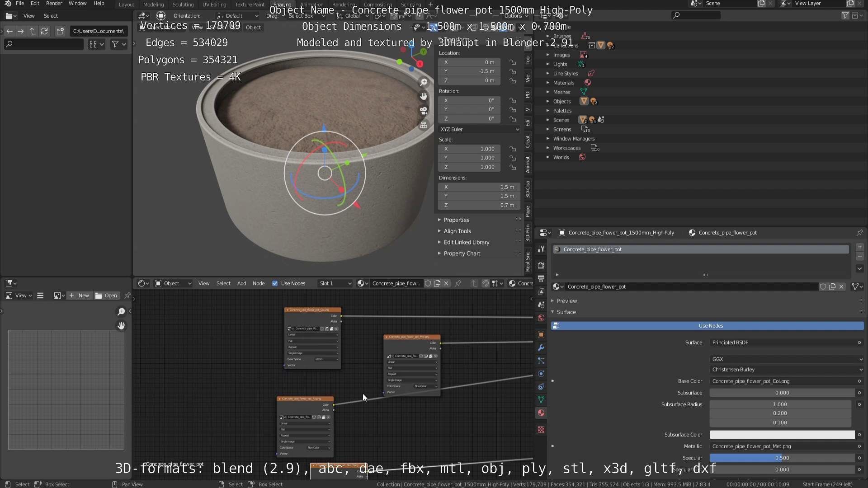Click the Metallic texture link field
This screenshot has height=488, width=868.
point(783,446)
